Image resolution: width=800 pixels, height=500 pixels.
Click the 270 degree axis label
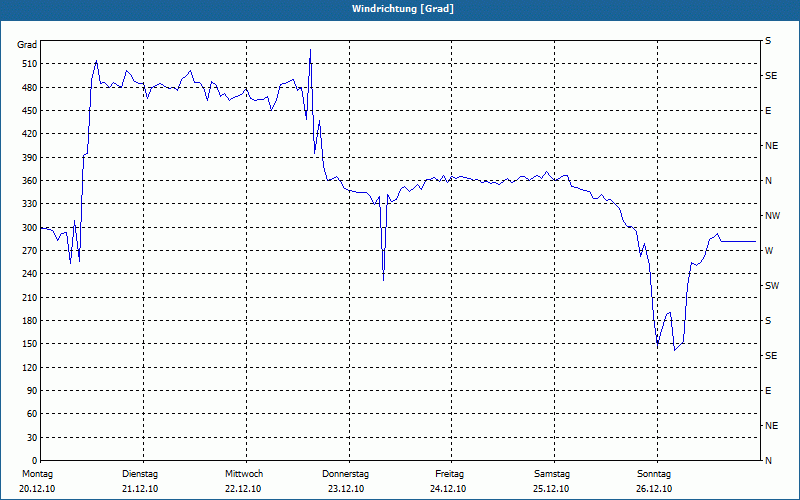[x=29, y=251]
